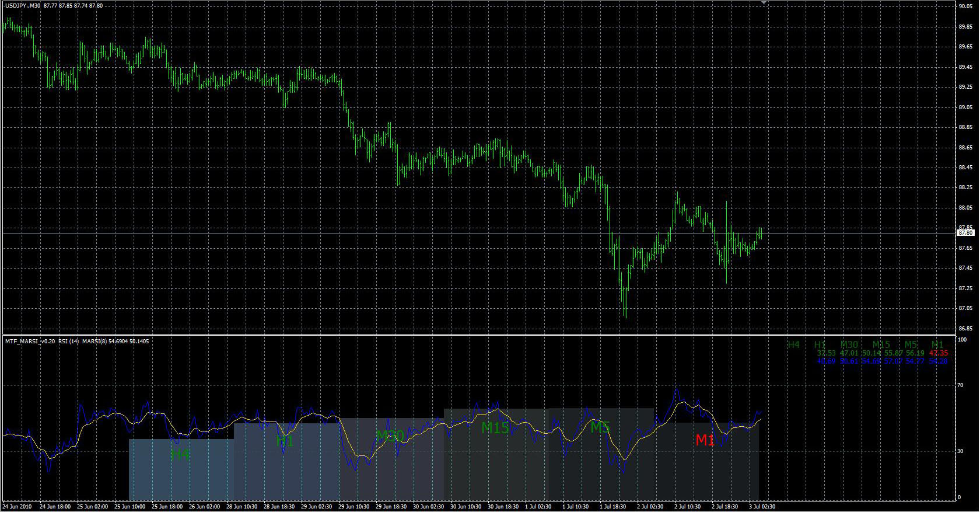980x512 pixels.
Task: Click the small H4 header in top-right legend
Action: [x=793, y=344]
